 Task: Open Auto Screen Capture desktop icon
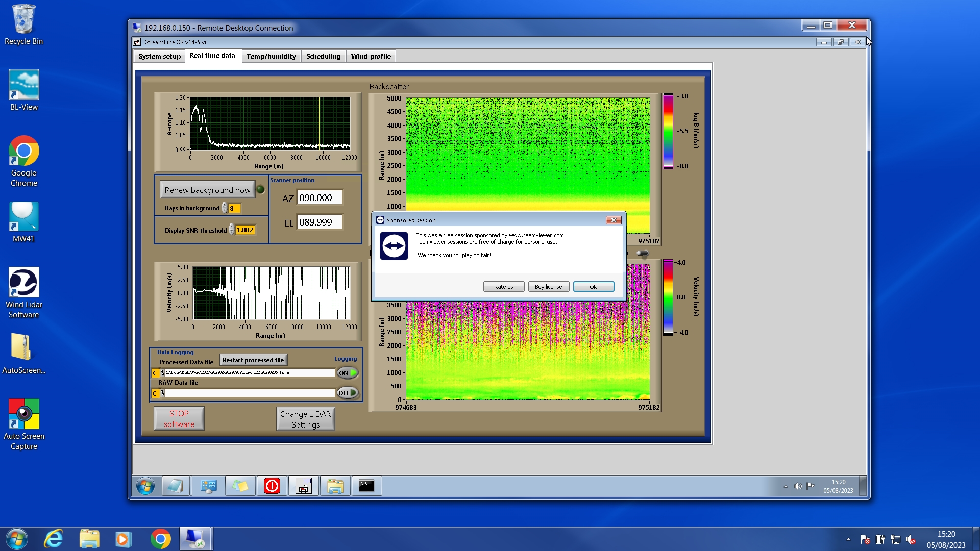point(23,414)
